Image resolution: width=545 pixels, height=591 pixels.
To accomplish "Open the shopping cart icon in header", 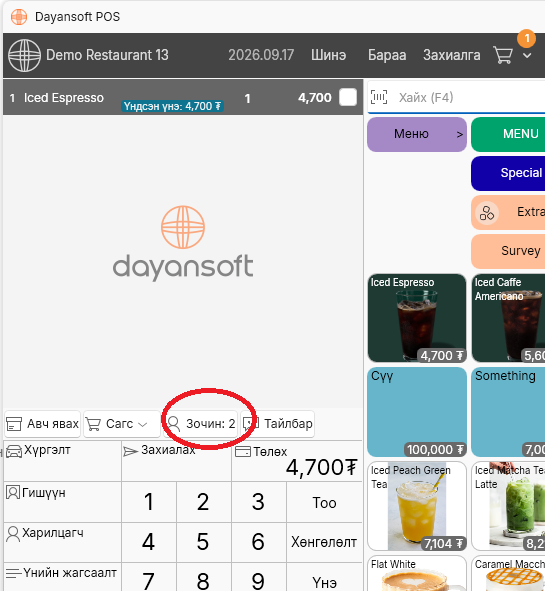I will tap(503, 55).
